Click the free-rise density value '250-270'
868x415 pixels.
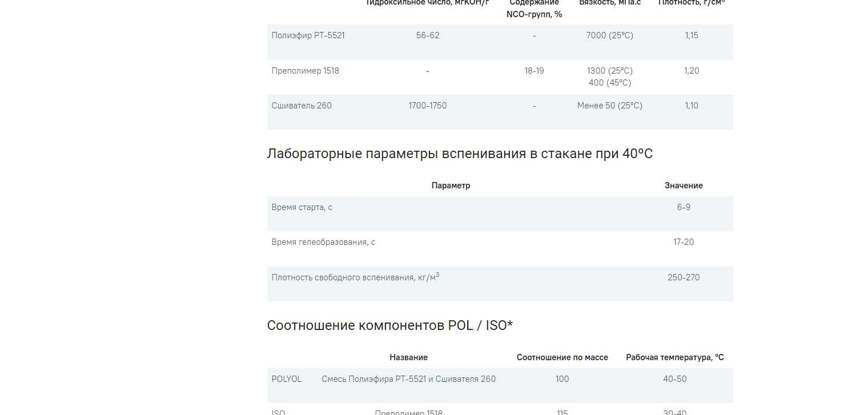tap(684, 277)
